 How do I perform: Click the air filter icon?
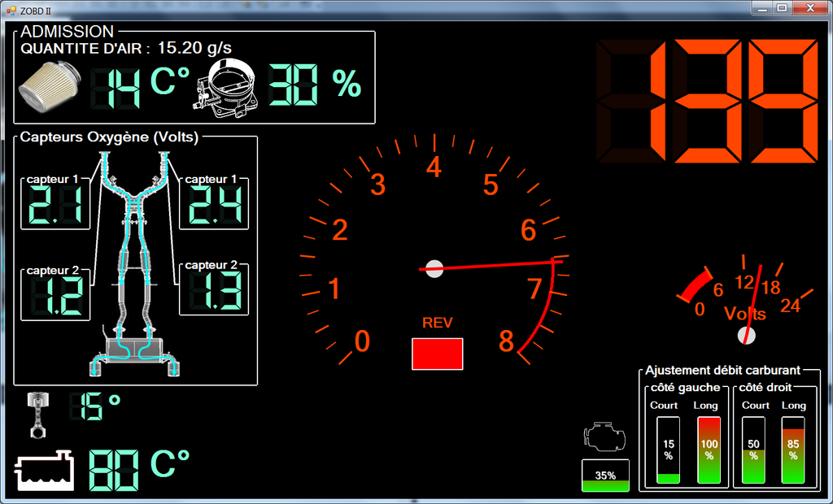46,86
